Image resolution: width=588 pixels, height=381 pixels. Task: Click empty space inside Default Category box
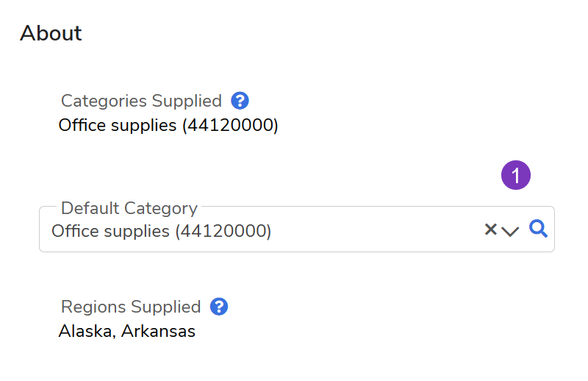coord(375,231)
